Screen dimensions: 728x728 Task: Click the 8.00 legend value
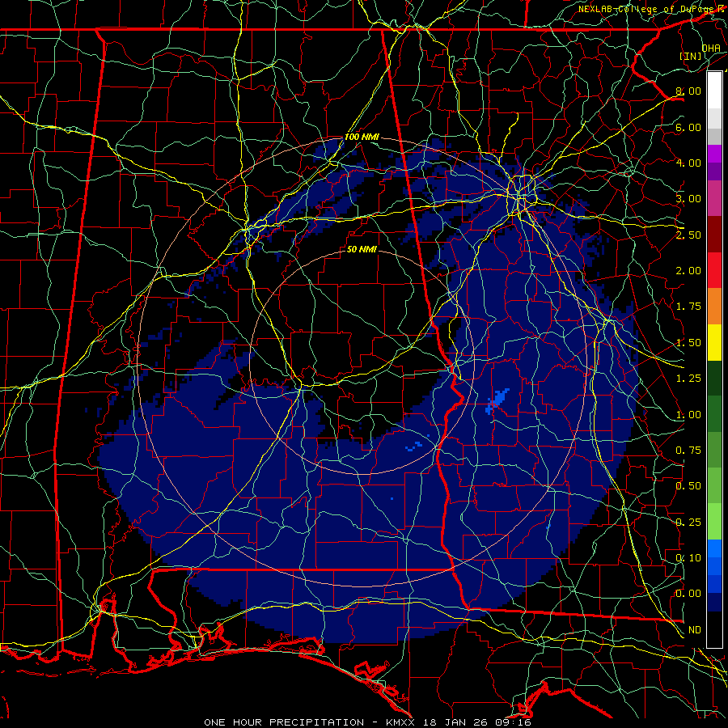(688, 91)
